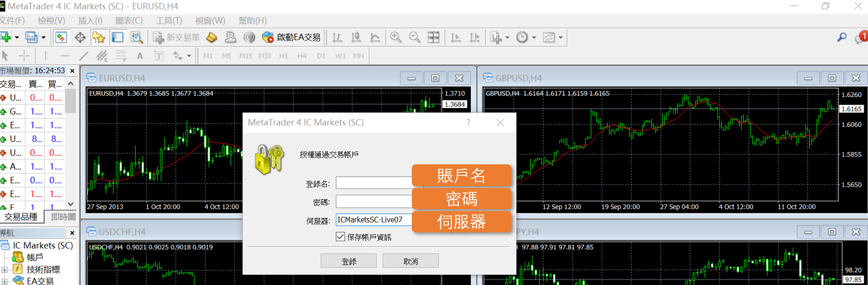Image resolution: width=868 pixels, height=285 pixels.
Task: Expand the 技術指標 tree node
Action: click(4, 269)
